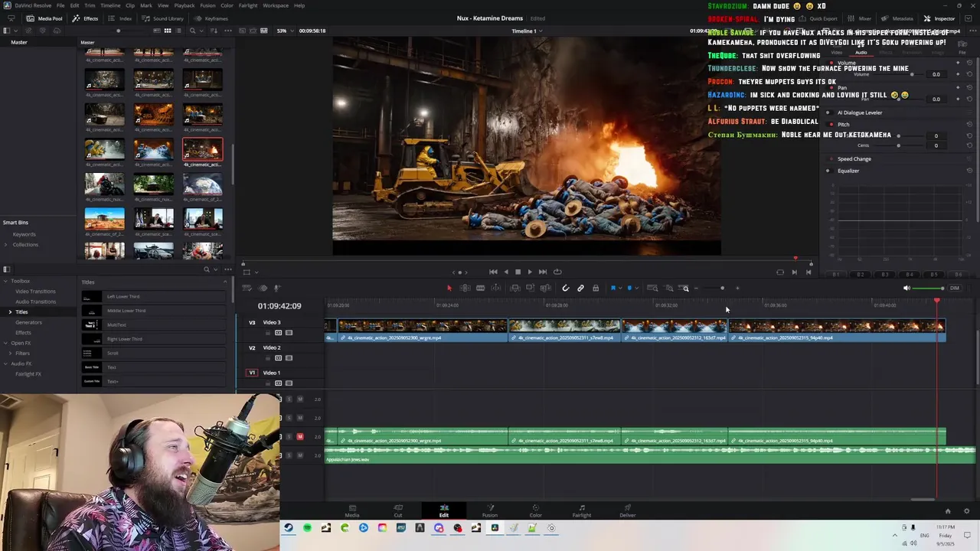Collapse the Open FX section
Image resolution: width=980 pixels, height=551 pixels.
pos(5,343)
